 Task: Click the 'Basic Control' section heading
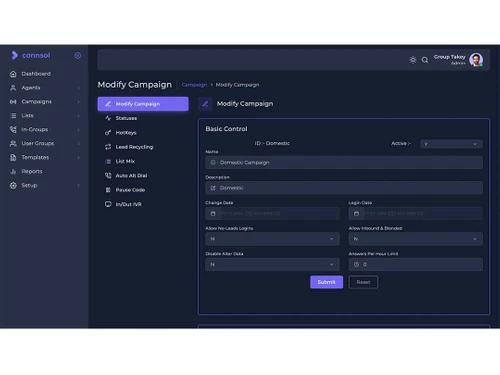226,129
